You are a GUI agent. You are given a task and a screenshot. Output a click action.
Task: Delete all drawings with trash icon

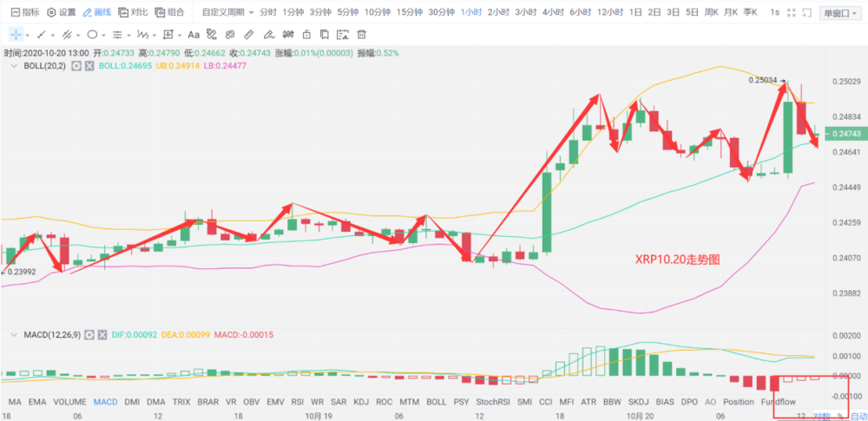click(361, 35)
